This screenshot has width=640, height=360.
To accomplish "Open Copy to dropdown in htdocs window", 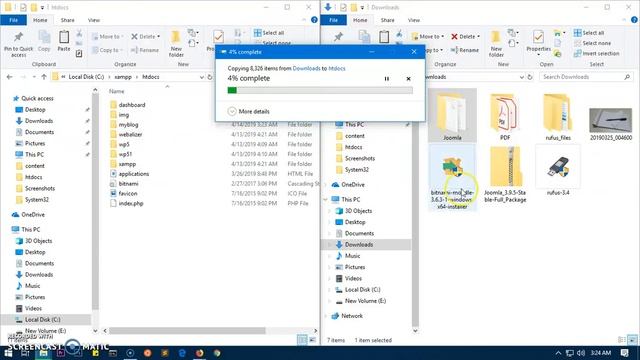I will (x=107, y=50).
